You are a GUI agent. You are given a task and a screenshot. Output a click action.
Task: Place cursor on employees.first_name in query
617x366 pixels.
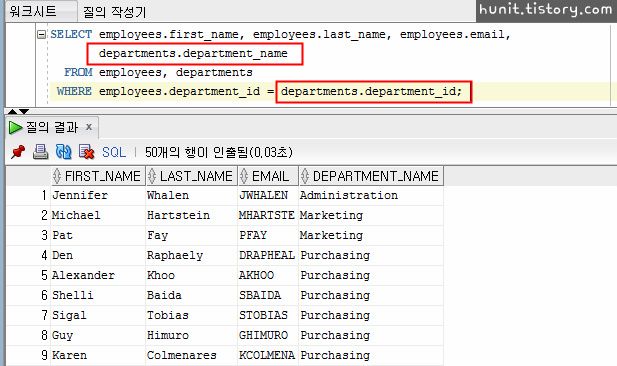[x=168, y=35]
